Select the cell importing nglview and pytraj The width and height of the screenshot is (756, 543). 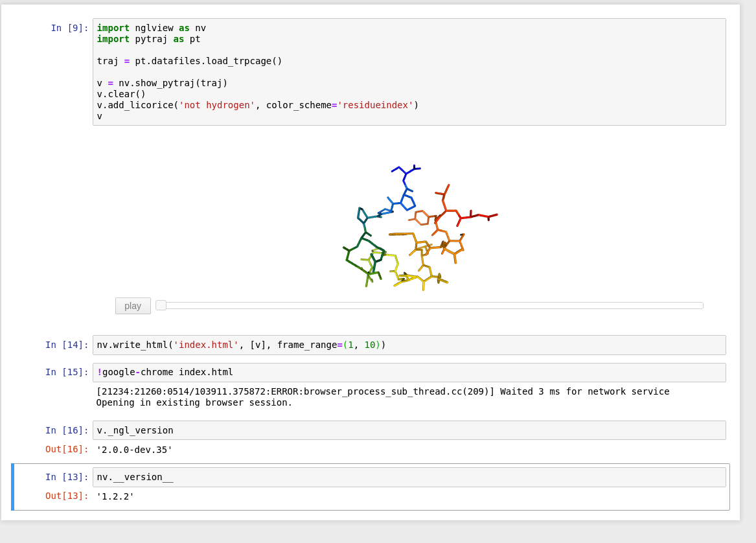(324, 71)
